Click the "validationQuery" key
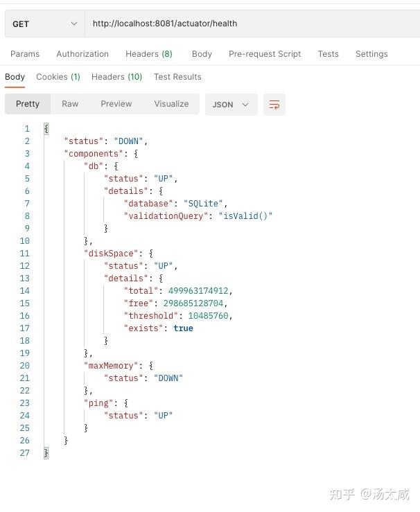420x512 pixels. click(166, 216)
